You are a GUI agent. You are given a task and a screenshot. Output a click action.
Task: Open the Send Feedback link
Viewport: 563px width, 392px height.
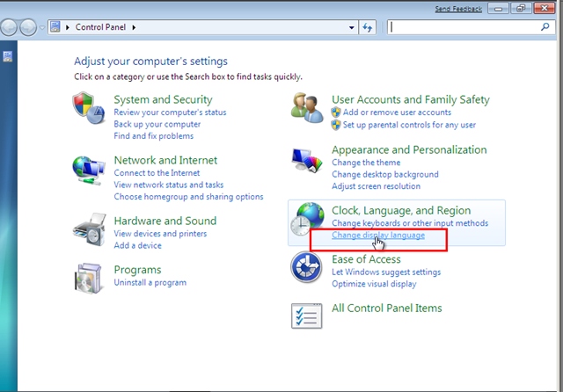coord(458,9)
